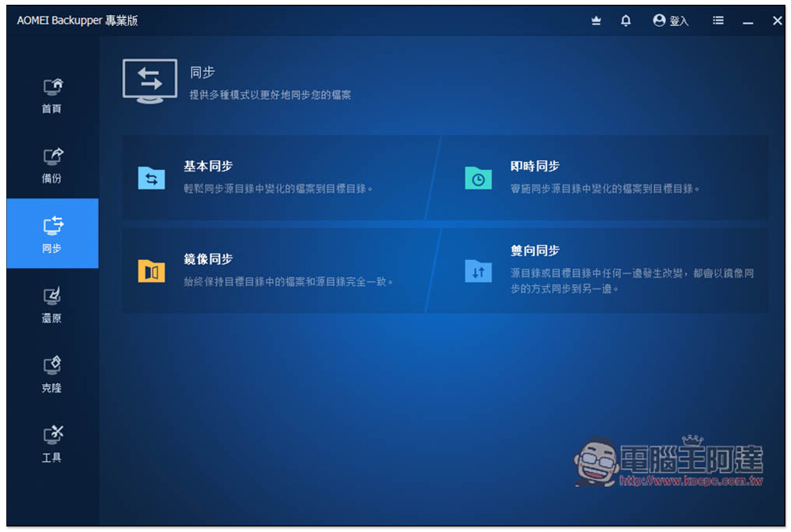Image resolution: width=791 pixels, height=532 pixels.
Task: Choose 鏡像同步 title text
Action: [208, 258]
